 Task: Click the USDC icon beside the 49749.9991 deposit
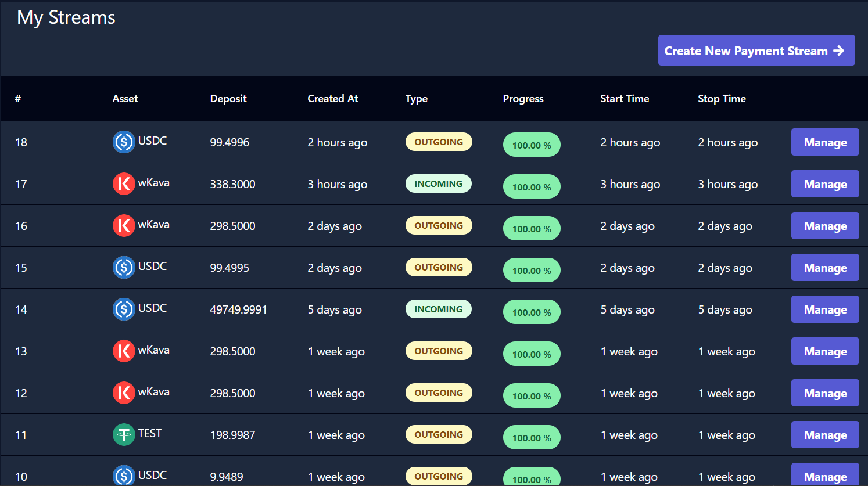click(x=123, y=309)
